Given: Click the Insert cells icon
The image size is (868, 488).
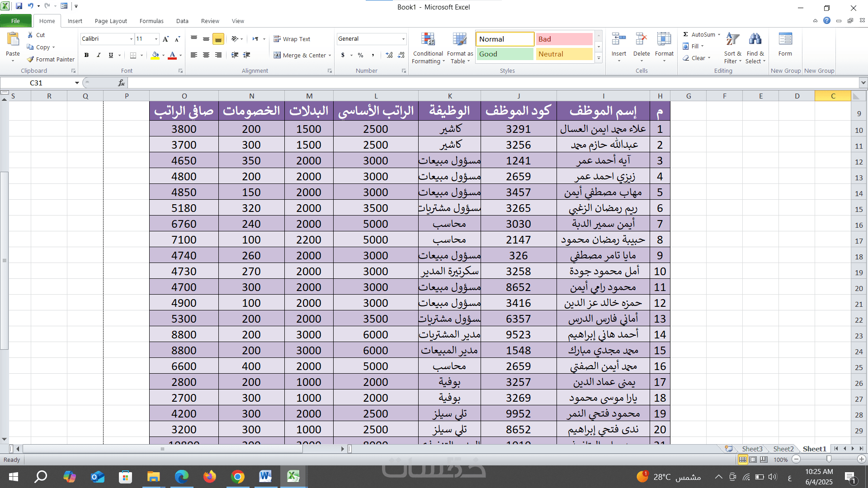Looking at the screenshot, I should point(618,40).
